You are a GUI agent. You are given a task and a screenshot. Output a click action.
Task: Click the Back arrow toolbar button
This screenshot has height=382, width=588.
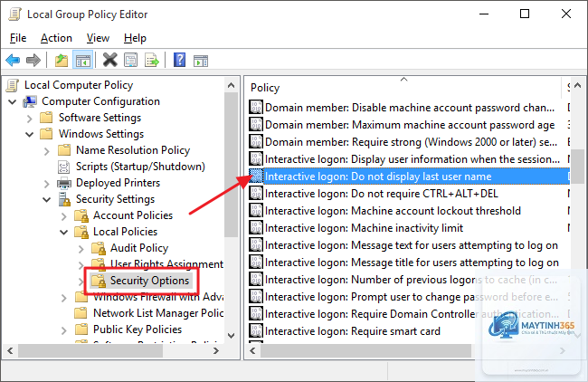point(13,60)
